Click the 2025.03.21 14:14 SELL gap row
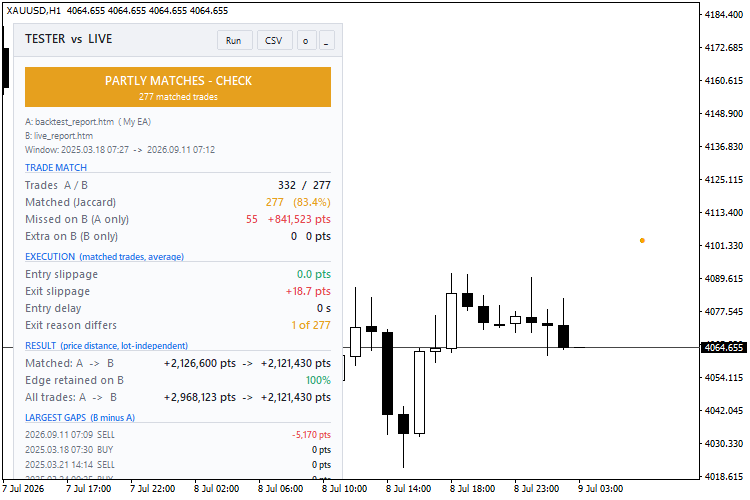This screenshot has width=750, height=500. pyautogui.click(x=178, y=465)
